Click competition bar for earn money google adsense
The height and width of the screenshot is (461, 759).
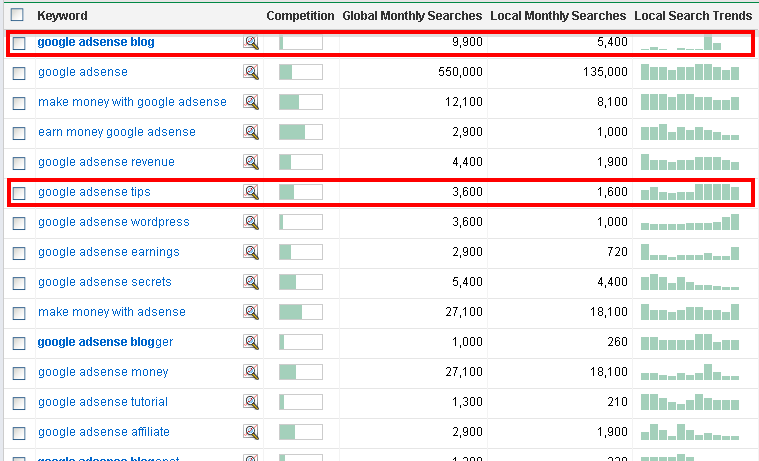point(301,132)
